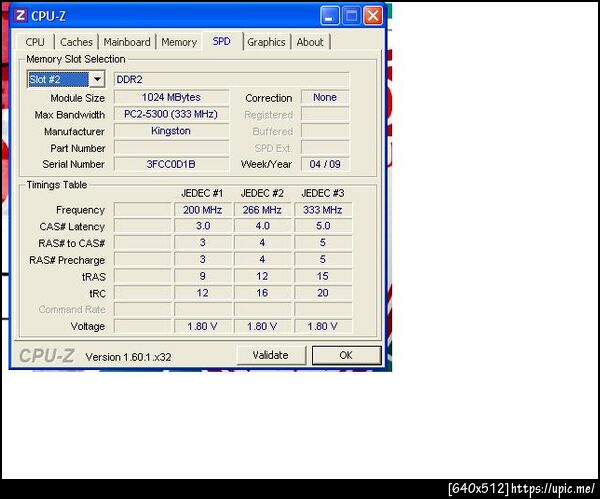
Task: Click the Validate button
Action: [271, 355]
